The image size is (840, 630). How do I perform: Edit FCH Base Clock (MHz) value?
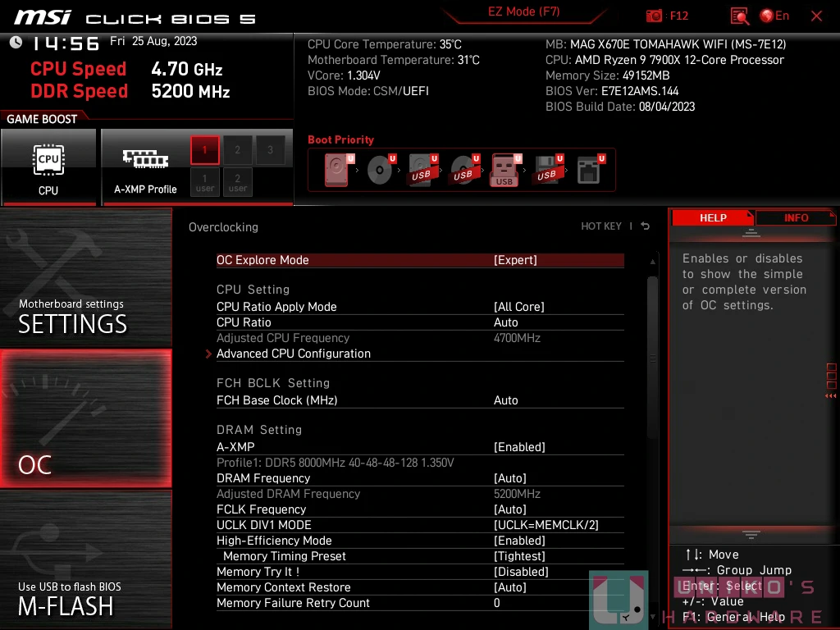pyautogui.click(x=420, y=400)
